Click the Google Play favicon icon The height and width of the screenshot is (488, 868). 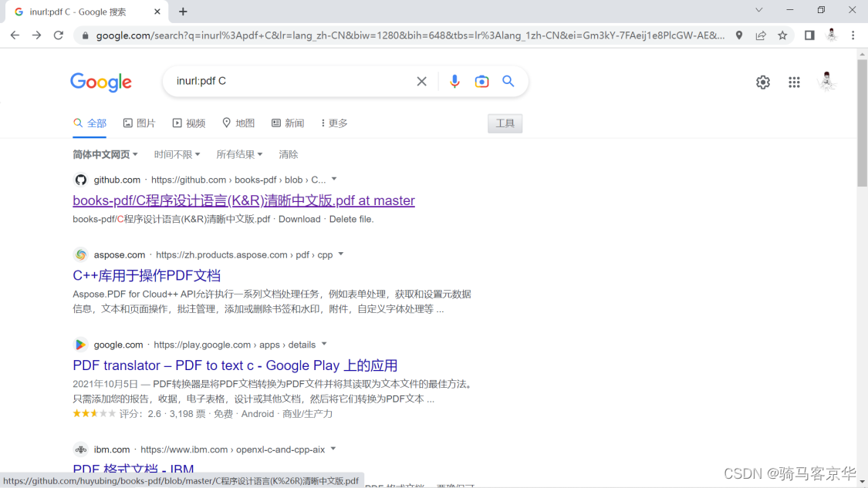coord(81,345)
